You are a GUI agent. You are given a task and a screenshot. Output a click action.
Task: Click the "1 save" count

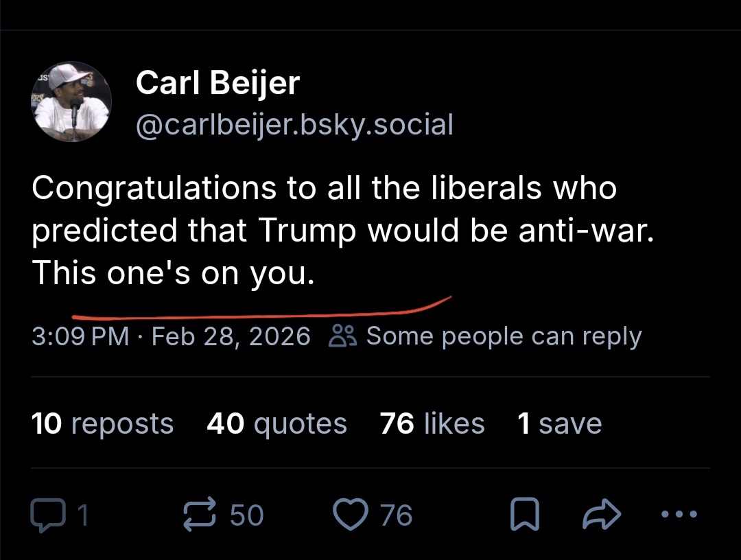click(x=559, y=423)
